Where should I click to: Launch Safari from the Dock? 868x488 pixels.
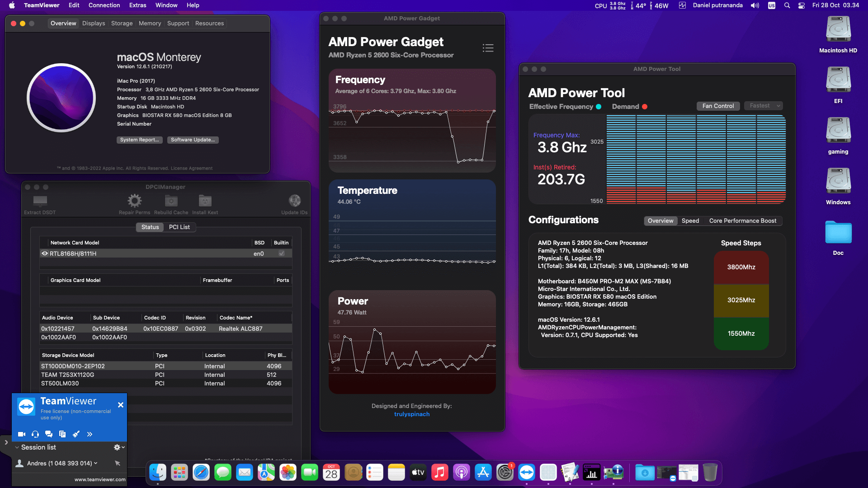click(201, 473)
